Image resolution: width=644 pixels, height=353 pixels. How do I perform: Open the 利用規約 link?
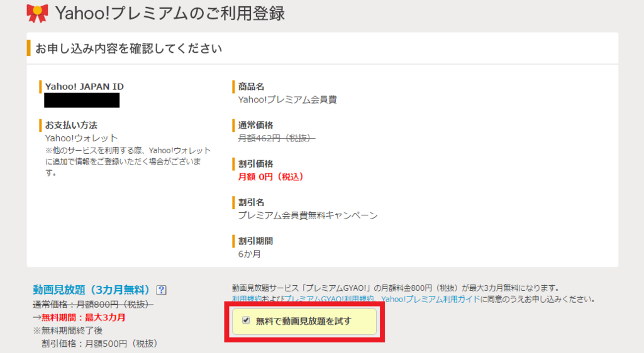(x=247, y=299)
